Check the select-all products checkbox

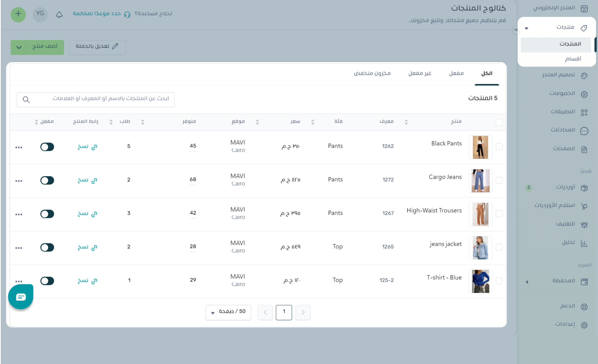point(499,122)
